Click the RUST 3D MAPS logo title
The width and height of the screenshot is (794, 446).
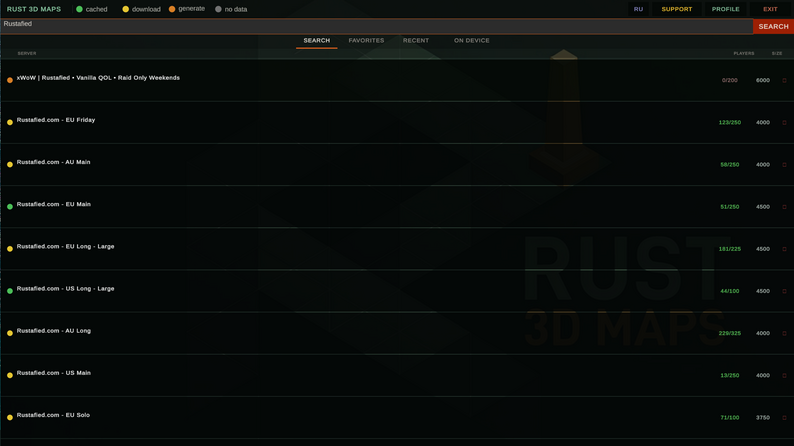point(34,9)
